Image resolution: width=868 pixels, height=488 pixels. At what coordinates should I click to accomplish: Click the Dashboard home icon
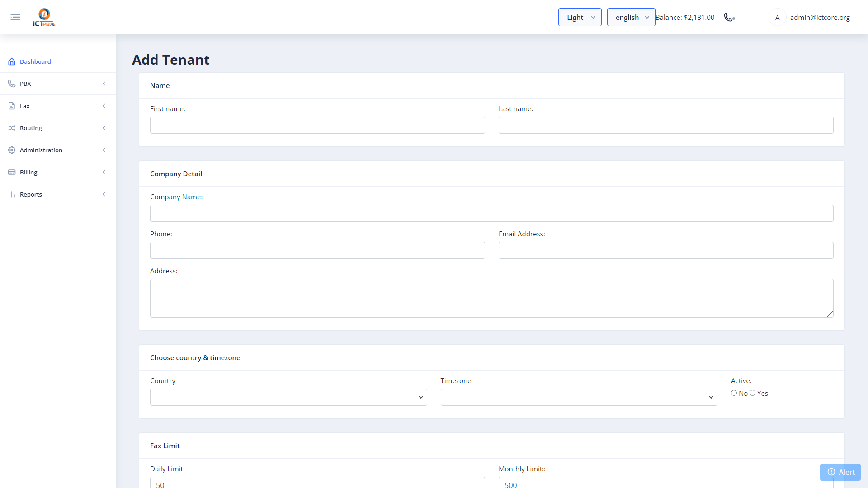tap(12, 61)
